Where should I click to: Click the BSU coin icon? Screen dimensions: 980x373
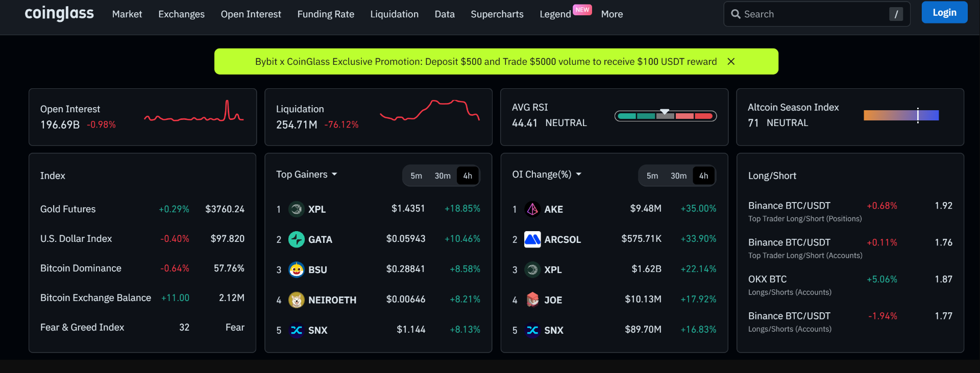(x=296, y=269)
